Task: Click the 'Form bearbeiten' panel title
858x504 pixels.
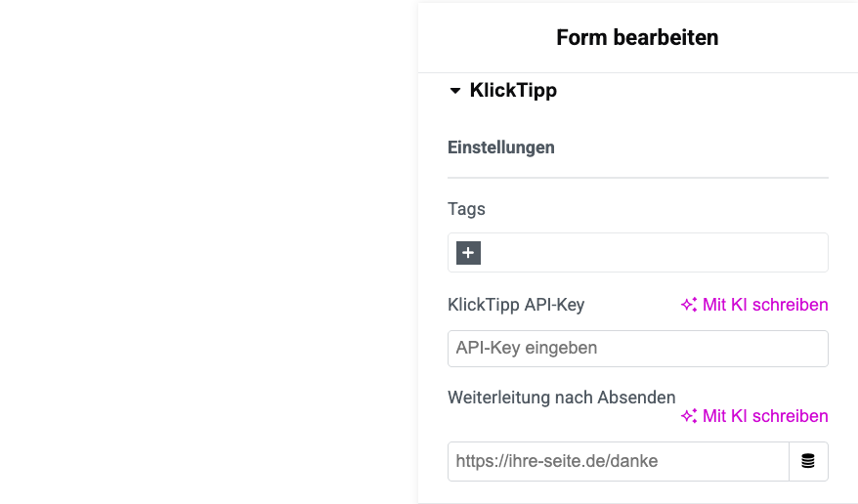Action: (x=637, y=38)
